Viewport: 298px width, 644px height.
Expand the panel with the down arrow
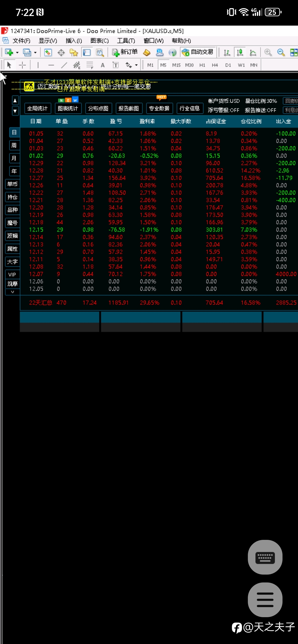[15, 111]
